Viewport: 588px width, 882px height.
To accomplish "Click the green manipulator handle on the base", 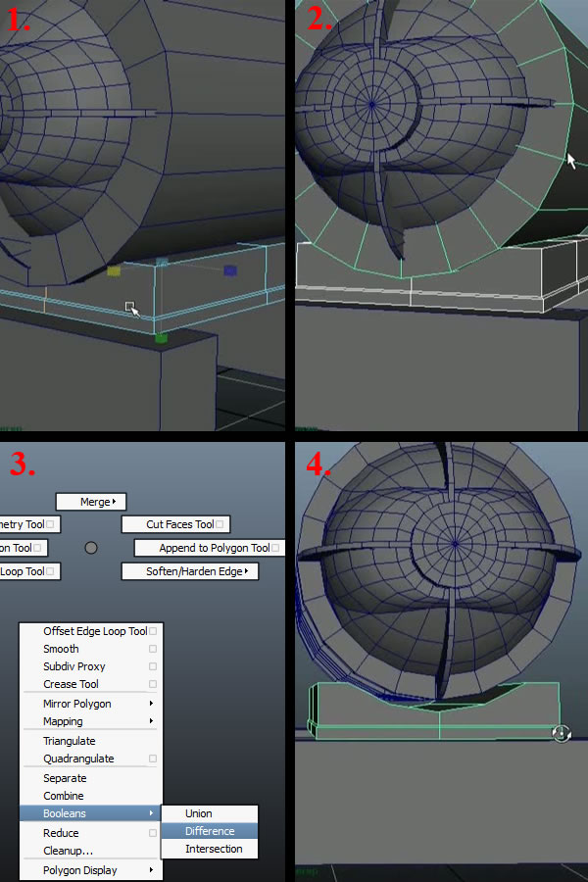I will pos(162,338).
